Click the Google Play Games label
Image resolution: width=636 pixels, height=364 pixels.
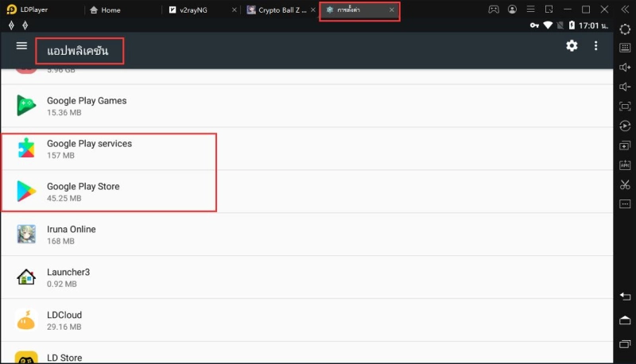coord(87,100)
